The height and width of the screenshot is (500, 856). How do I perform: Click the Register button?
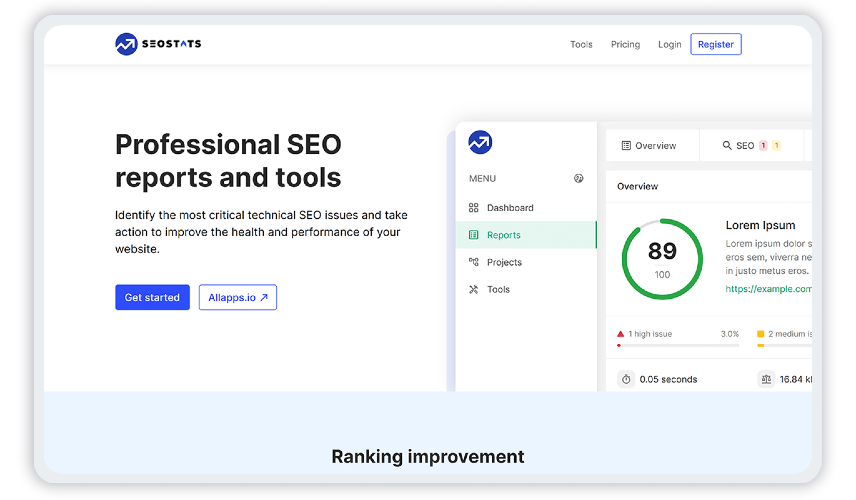[716, 44]
